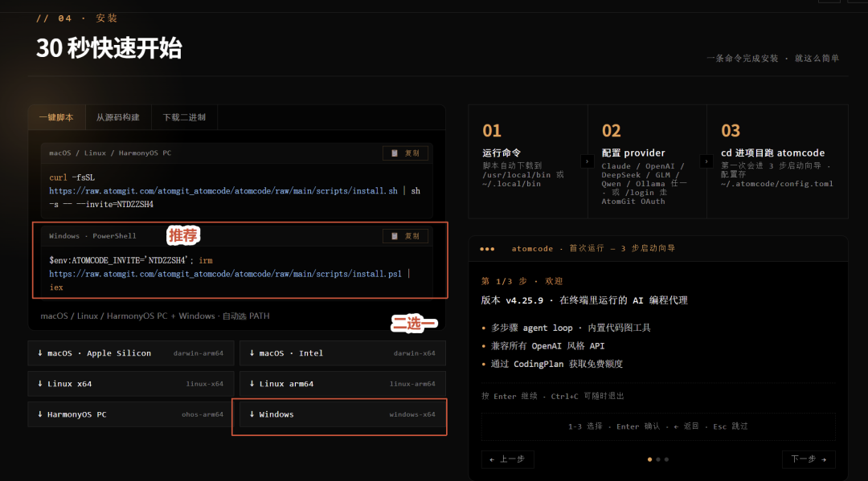868x481 pixels.
Task: Click the 运行命令 step 01 card
Action: coord(528,161)
